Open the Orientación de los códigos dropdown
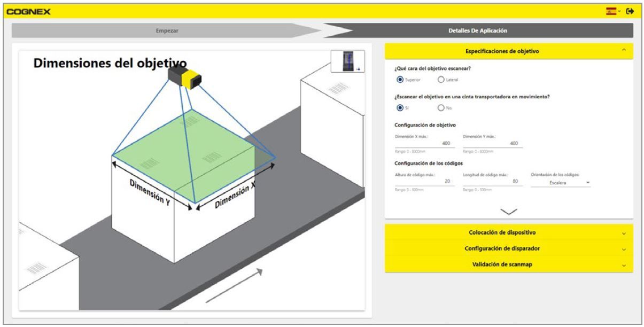 (x=561, y=182)
